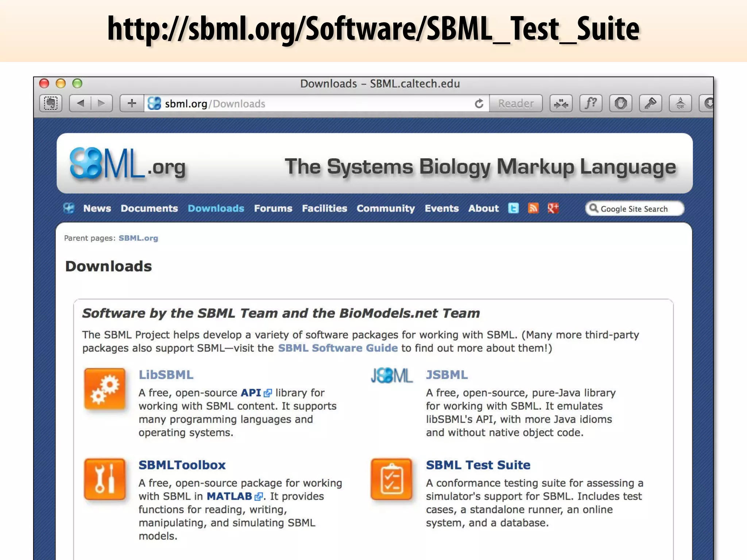Click the banner title The Systems Biology Markup Language
Image resolution: width=747 pixels, height=560 pixels.
pyautogui.click(x=480, y=167)
